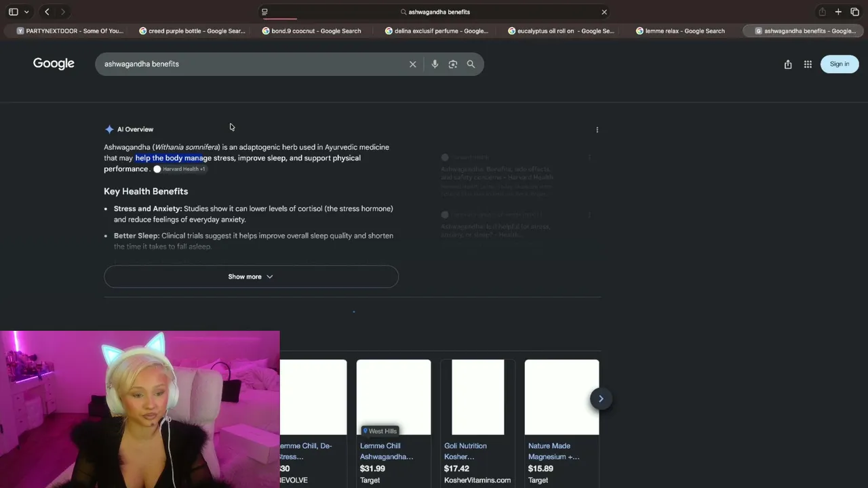Click the AI Overview sparkle icon

109,129
